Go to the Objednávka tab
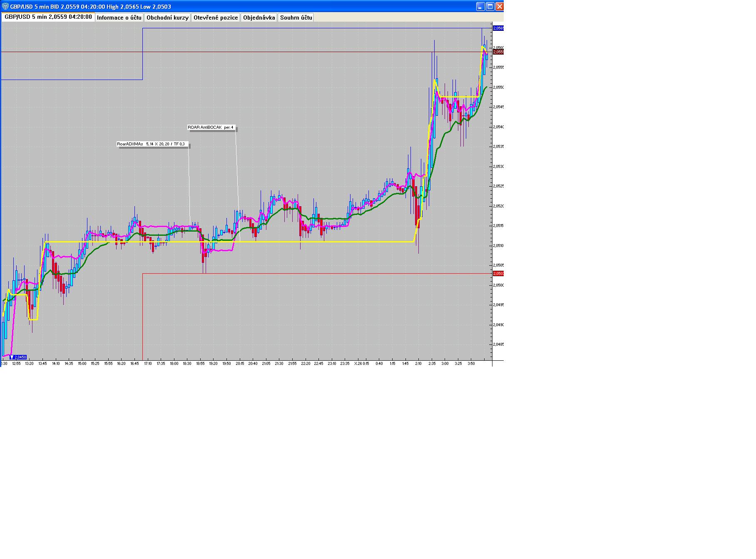The image size is (756, 559). coord(259,17)
